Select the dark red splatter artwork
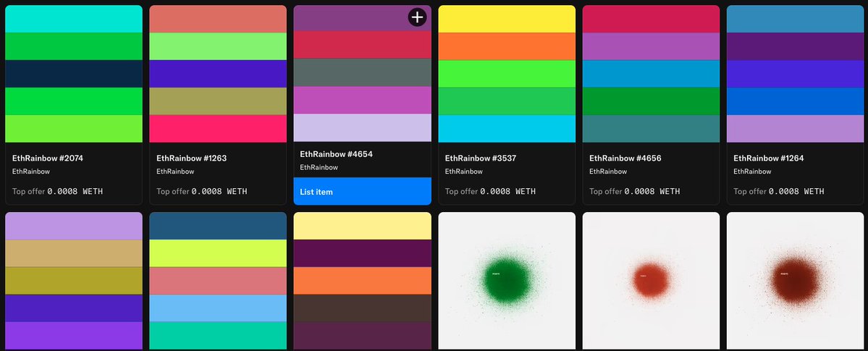868x351 pixels. coord(795,281)
